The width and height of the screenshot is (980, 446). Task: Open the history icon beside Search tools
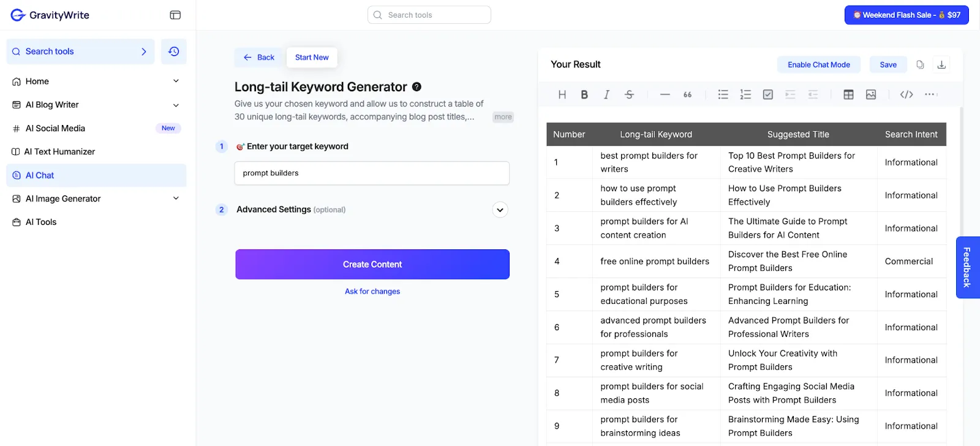[x=174, y=51]
